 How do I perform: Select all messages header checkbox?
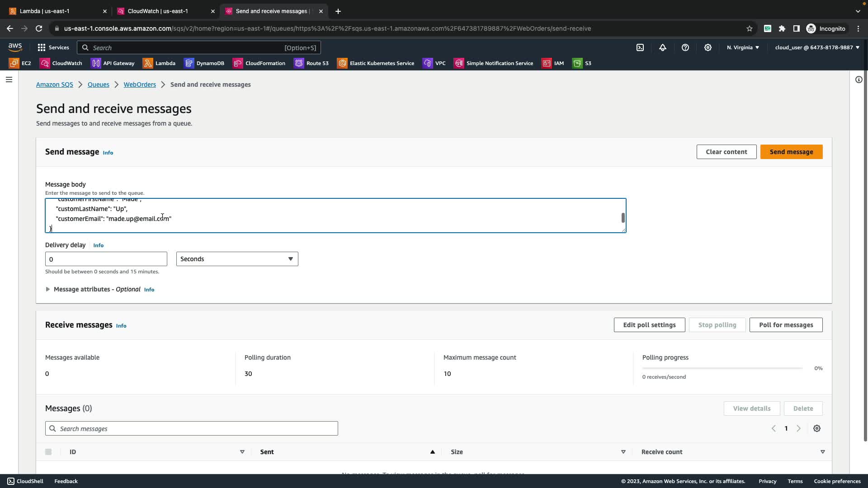pos(48,452)
